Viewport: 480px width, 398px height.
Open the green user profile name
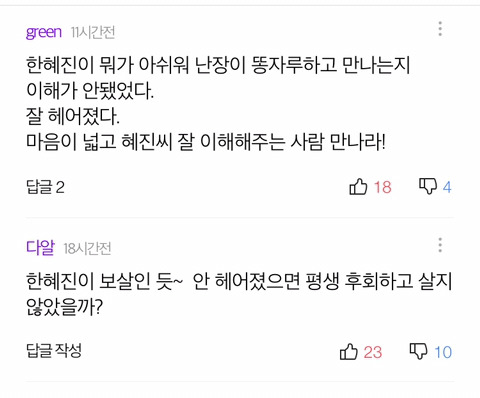[44, 33]
